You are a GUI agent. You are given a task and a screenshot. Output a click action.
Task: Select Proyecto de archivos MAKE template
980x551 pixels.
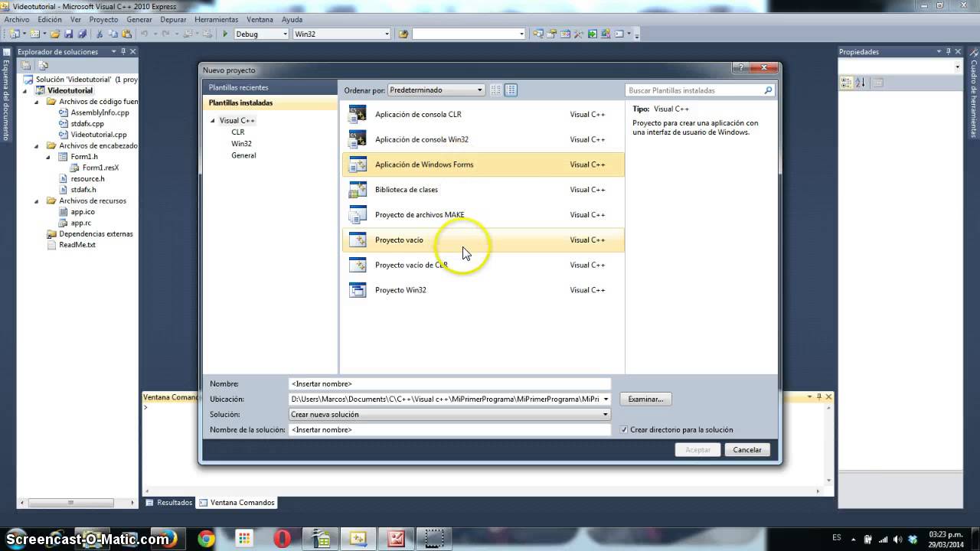(x=483, y=215)
